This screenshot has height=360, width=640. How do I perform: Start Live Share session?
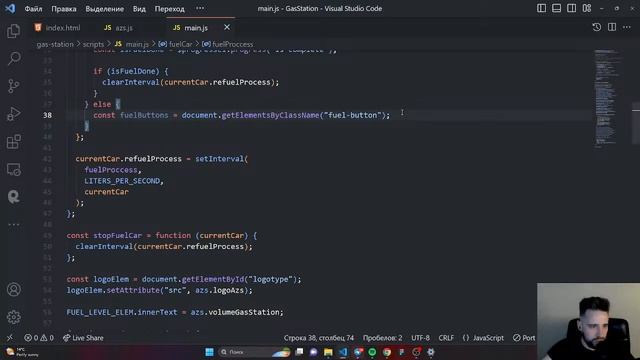click(83, 338)
